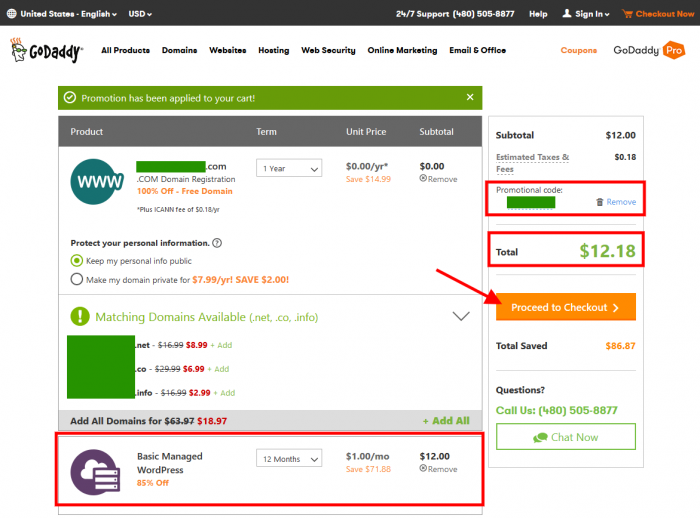
Task: Click the 85% Off label
Action: pos(153,483)
